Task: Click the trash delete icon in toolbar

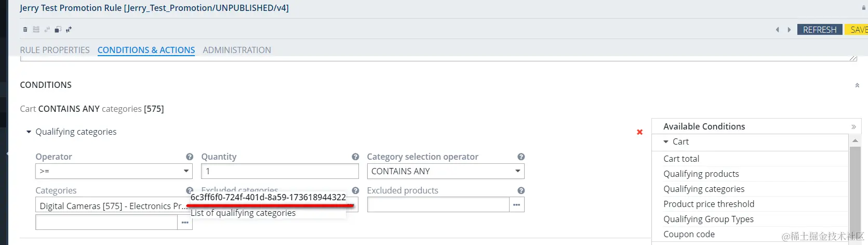Action: click(25, 30)
